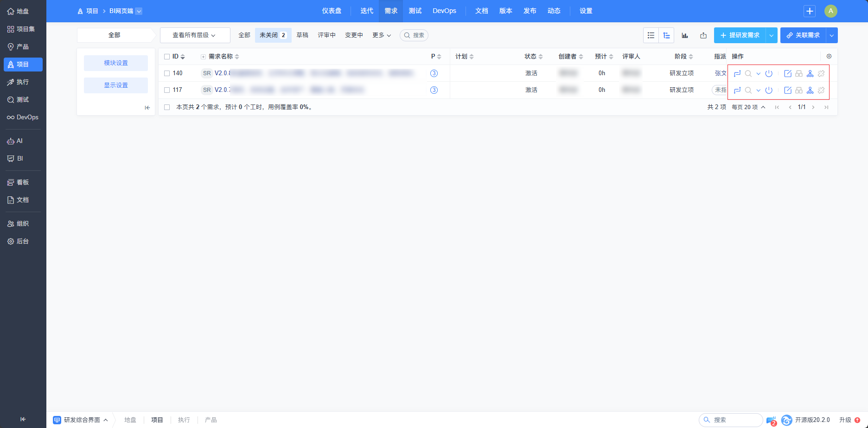Screen dimensions: 868x428
Task: Click the 全部 module tree root
Action: pos(115,35)
